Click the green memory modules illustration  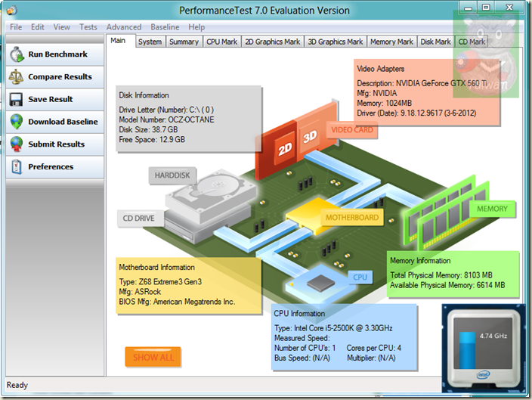pyautogui.click(x=444, y=212)
